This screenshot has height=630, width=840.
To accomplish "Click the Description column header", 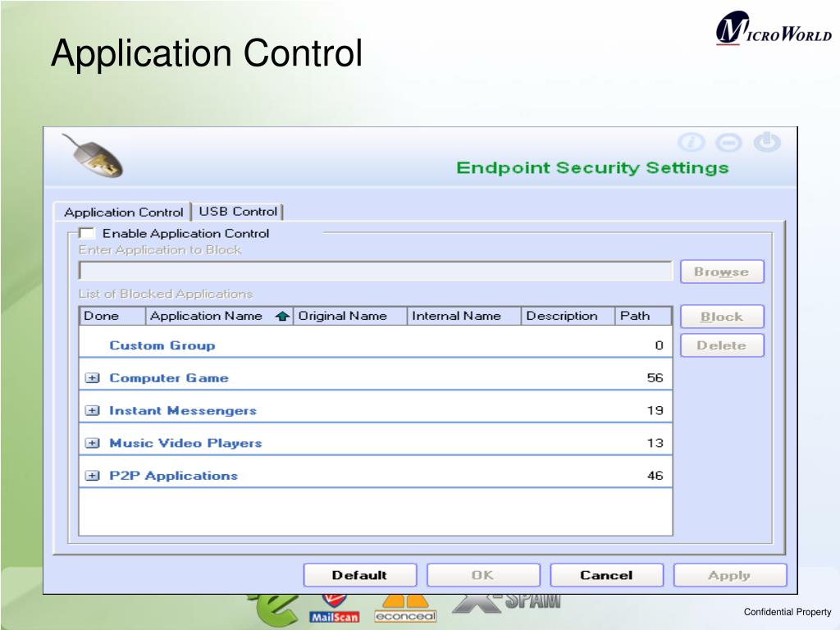I will tap(568, 316).
